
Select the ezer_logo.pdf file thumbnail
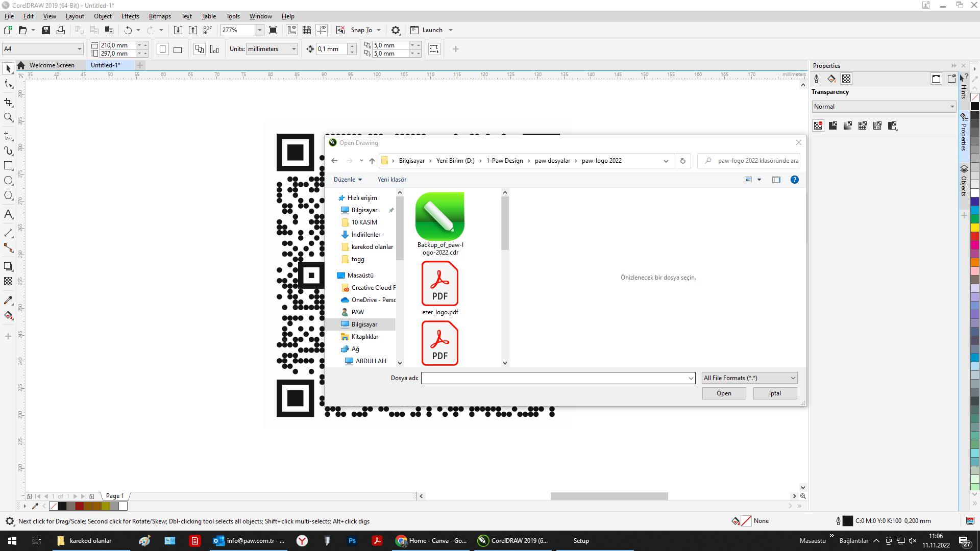[x=439, y=284]
